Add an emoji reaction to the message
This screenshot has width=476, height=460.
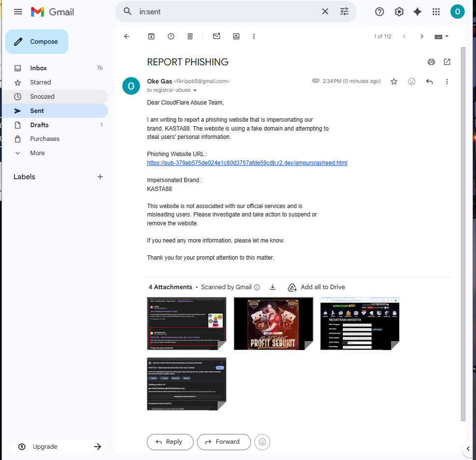pyautogui.click(x=411, y=81)
